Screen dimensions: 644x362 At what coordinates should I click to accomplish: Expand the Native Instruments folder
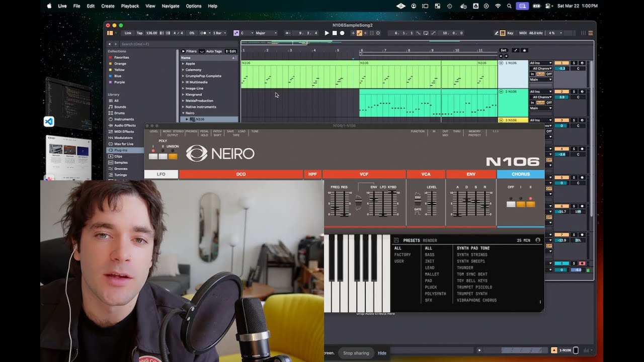[183, 107]
